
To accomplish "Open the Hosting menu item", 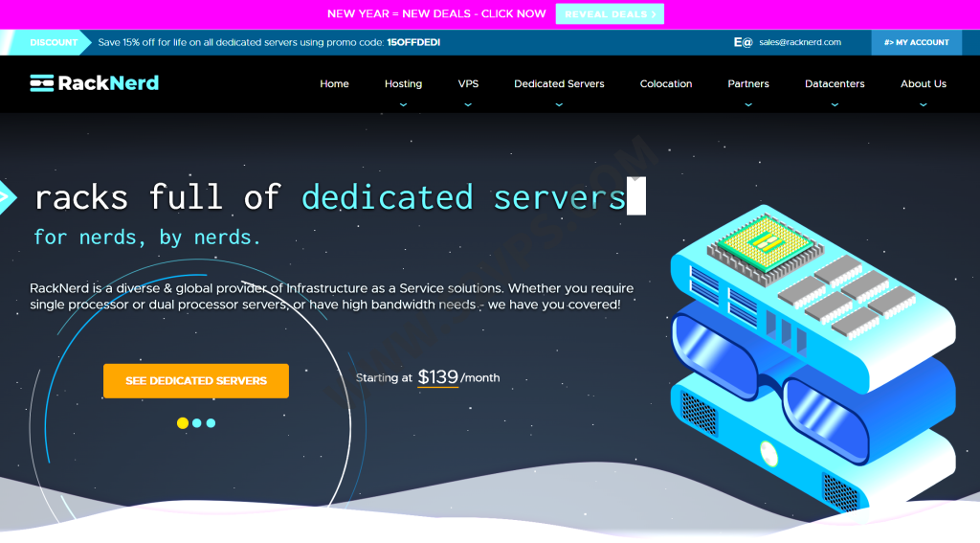I will point(403,84).
